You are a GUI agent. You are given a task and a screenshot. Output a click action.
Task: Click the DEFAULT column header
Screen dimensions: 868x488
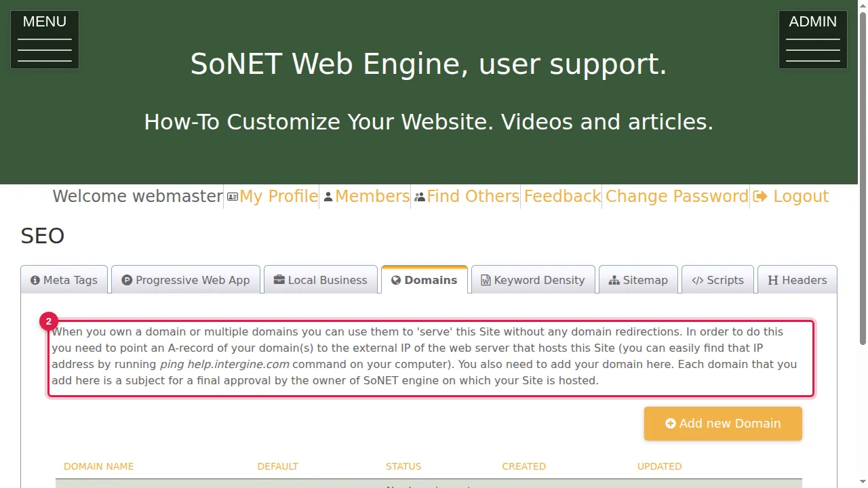click(x=278, y=466)
